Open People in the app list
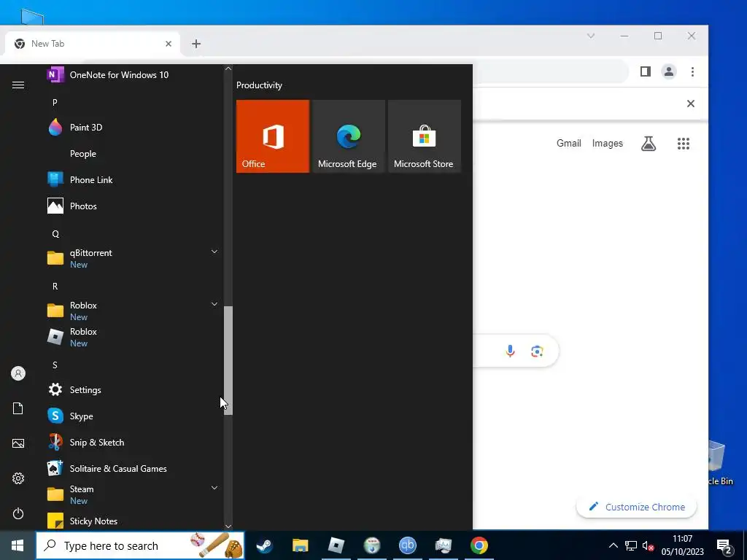Viewport: 747px width, 560px height. (x=131, y=154)
